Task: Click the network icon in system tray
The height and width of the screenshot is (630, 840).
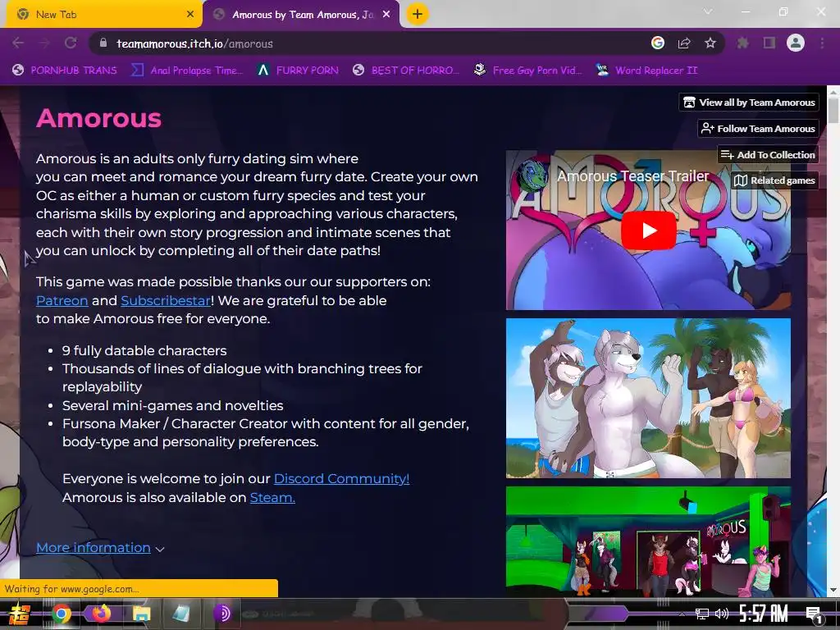Action: (702, 614)
